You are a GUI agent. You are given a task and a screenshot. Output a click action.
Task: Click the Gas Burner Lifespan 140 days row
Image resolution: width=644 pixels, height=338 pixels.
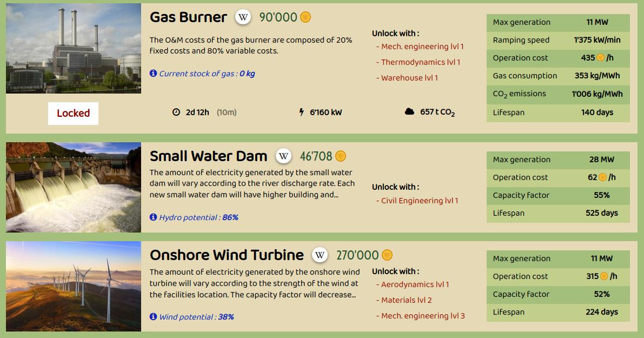[558, 112]
